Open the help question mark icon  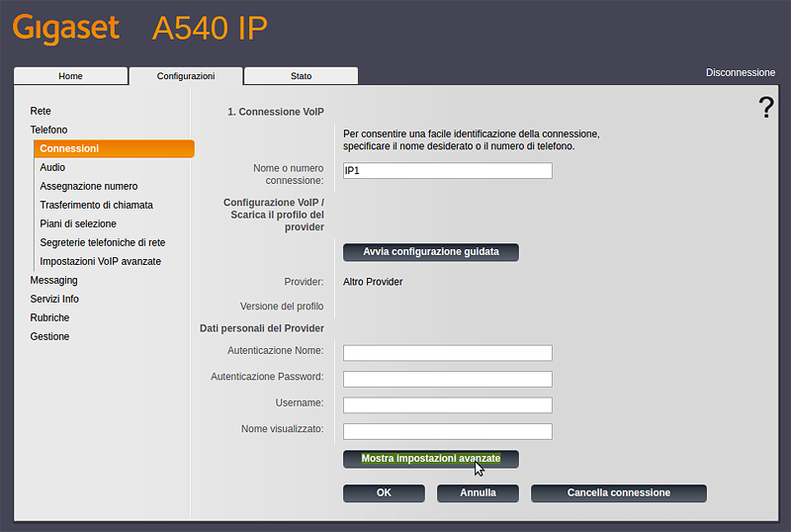tap(766, 107)
